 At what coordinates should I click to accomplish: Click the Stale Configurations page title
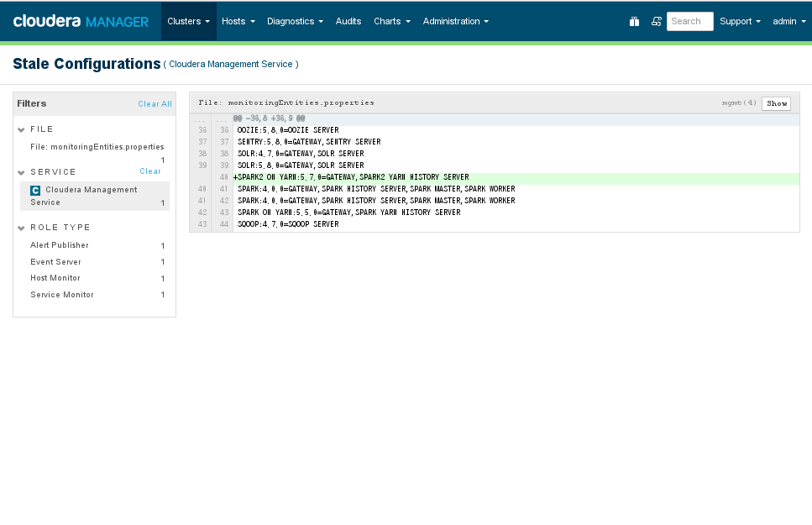tap(86, 64)
